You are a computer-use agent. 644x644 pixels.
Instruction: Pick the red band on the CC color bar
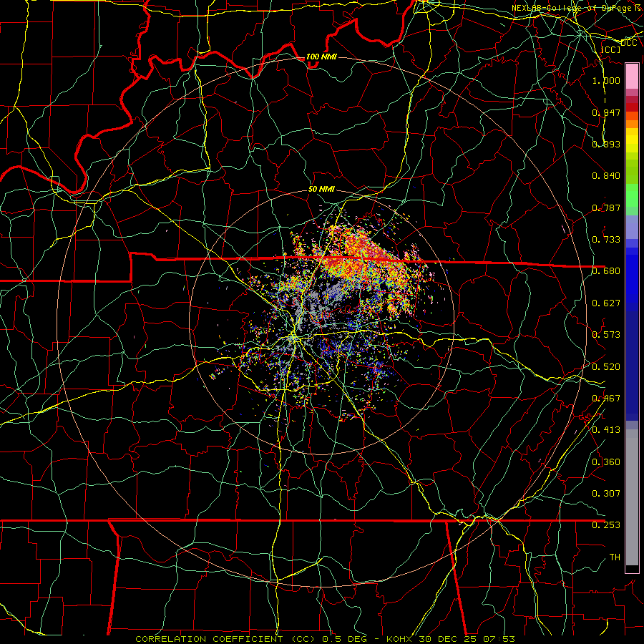point(632,107)
